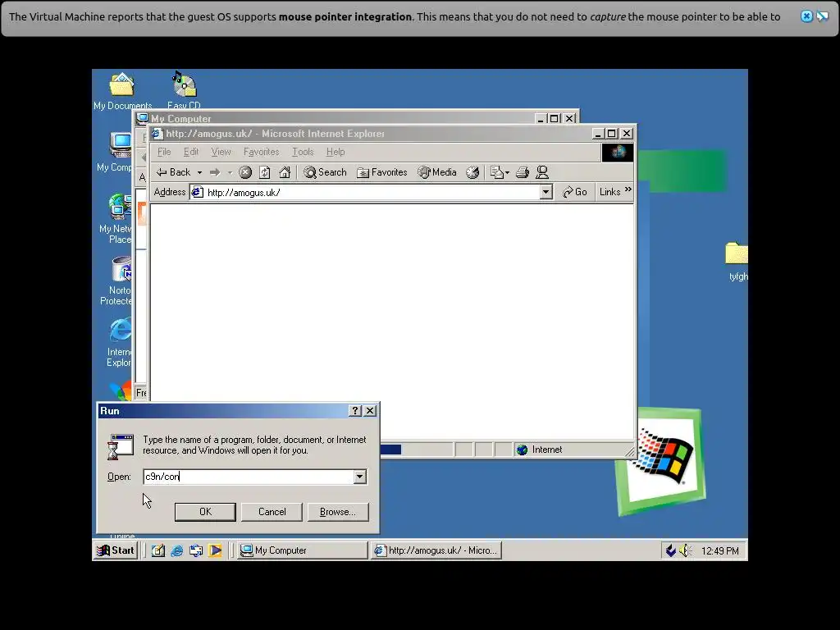Click the Run dialog help question mark
This screenshot has height=630, width=840.
[354, 411]
